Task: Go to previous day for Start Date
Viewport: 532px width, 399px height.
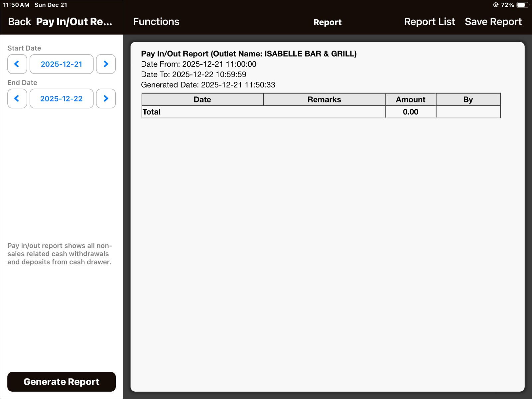Action: (x=17, y=64)
